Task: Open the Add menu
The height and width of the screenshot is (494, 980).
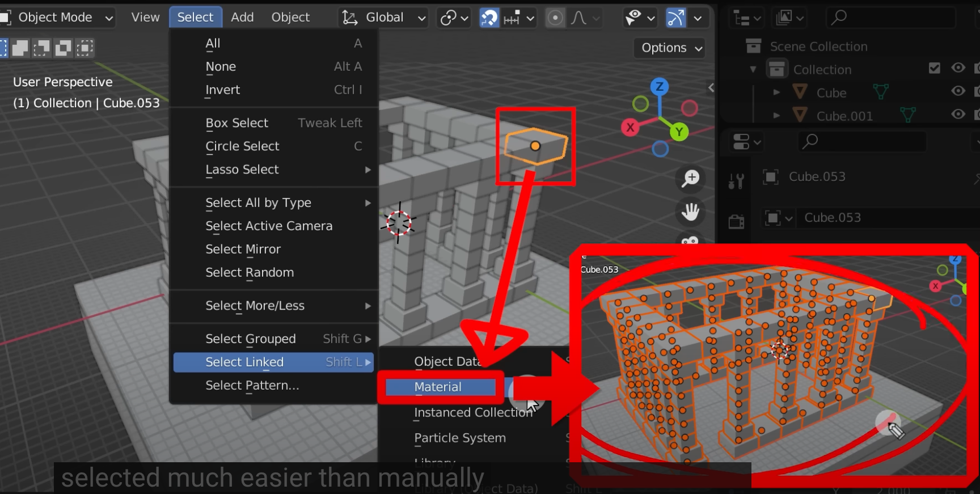Action: click(x=242, y=18)
